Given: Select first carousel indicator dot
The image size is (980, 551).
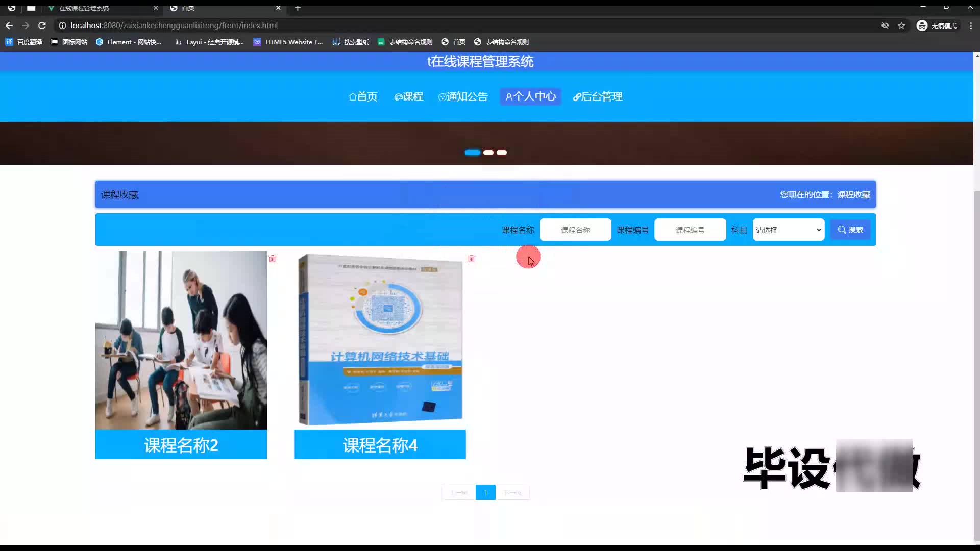Looking at the screenshot, I should (x=472, y=153).
